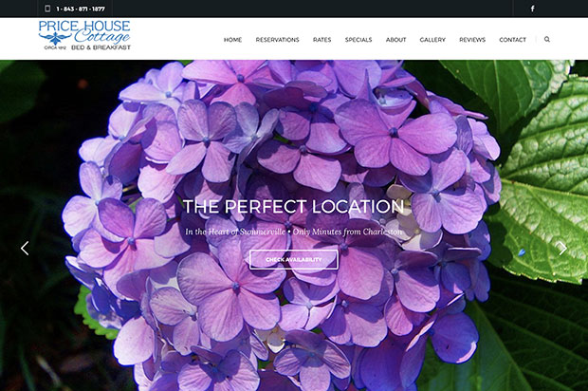Go to previous slide arrow
588x391 pixels.
click(x=25, y=248)
